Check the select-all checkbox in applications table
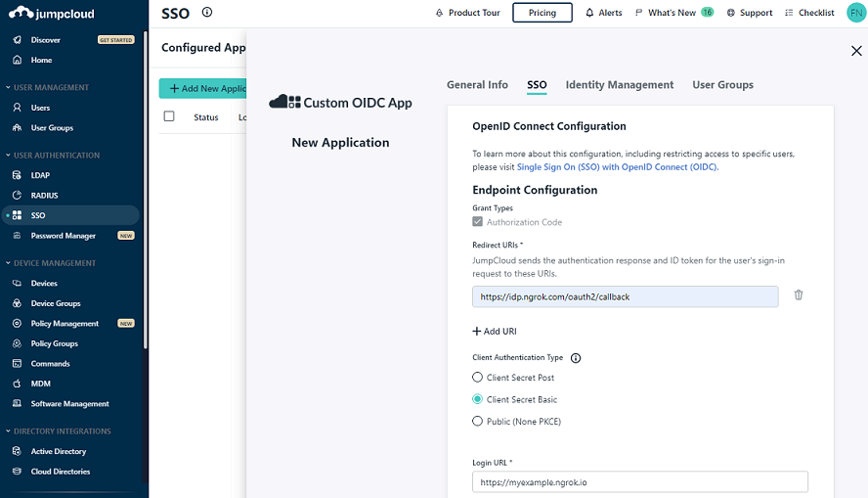The image size is (868, 498). [x=169, y=116]
